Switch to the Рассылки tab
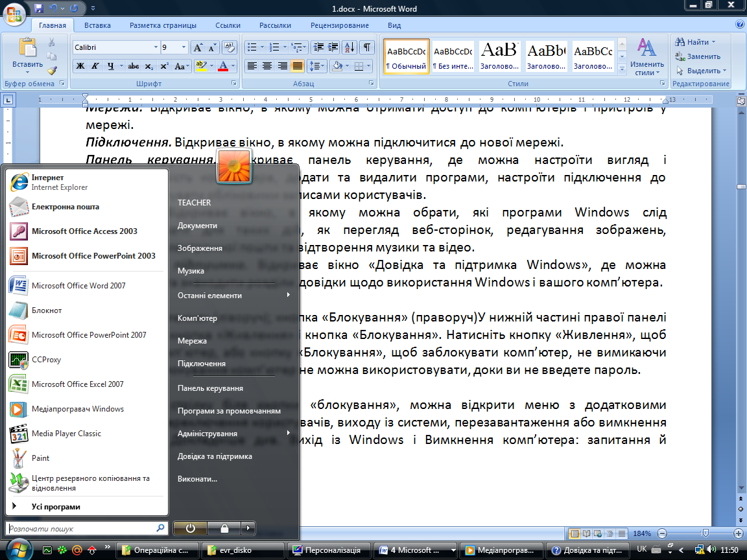Image resolution: width=747 pixels, height=560 pixels. pyautogui.click(x=275, y=25)
